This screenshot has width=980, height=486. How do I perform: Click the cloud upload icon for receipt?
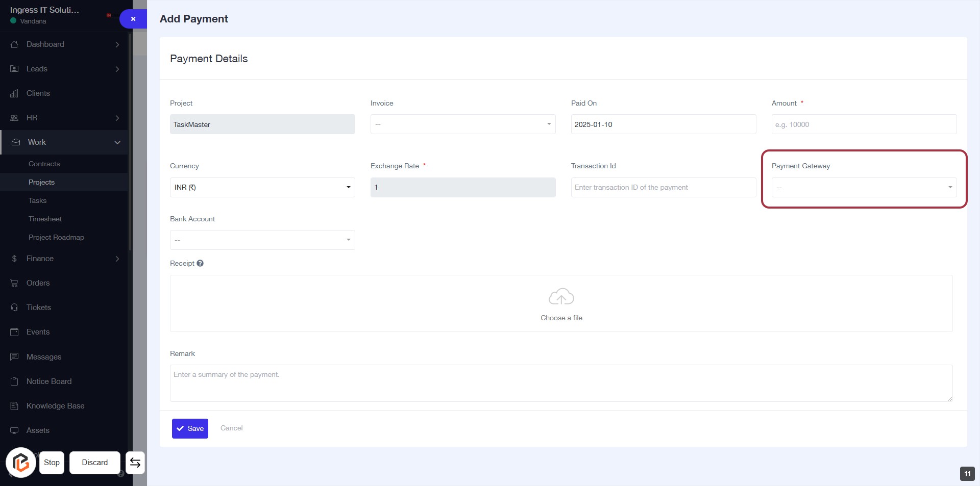pos(561,297)
